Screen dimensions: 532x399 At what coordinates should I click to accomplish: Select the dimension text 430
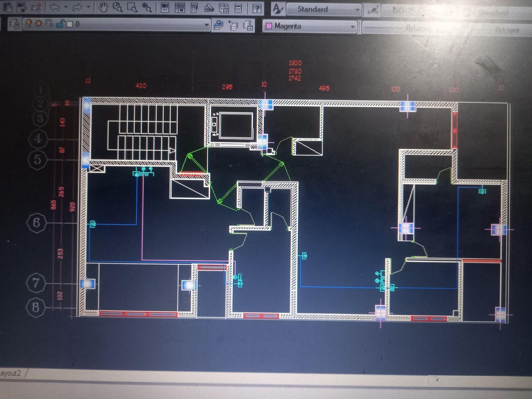(x=141, y=85)
